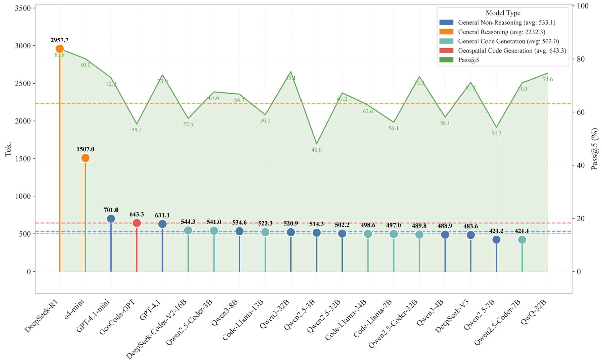Click the 48.0 Pass@5 label for Qwen2.5-3B
602x364 pixels.
click(316, 150)
